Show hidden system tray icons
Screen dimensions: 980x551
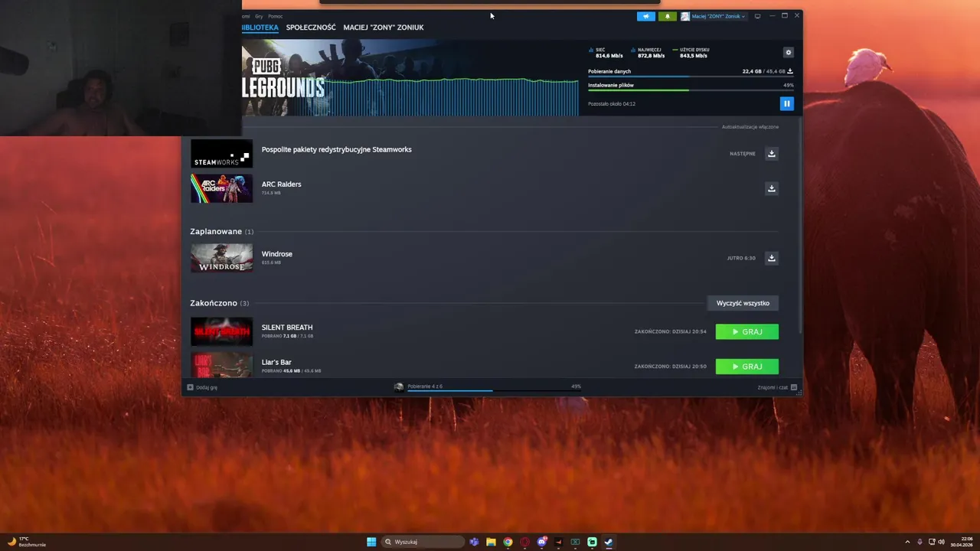tap(907, 542)
